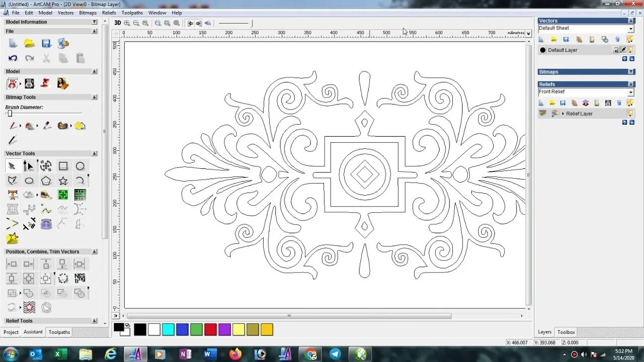The height and width of the screenshot is (362, 644).
Task: Create a new model from File section
Action: click(x=13, y=44)
